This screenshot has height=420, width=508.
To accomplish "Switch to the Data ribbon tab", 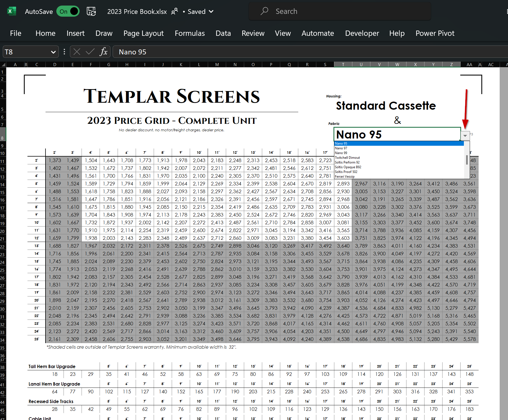I will point(223,33).
